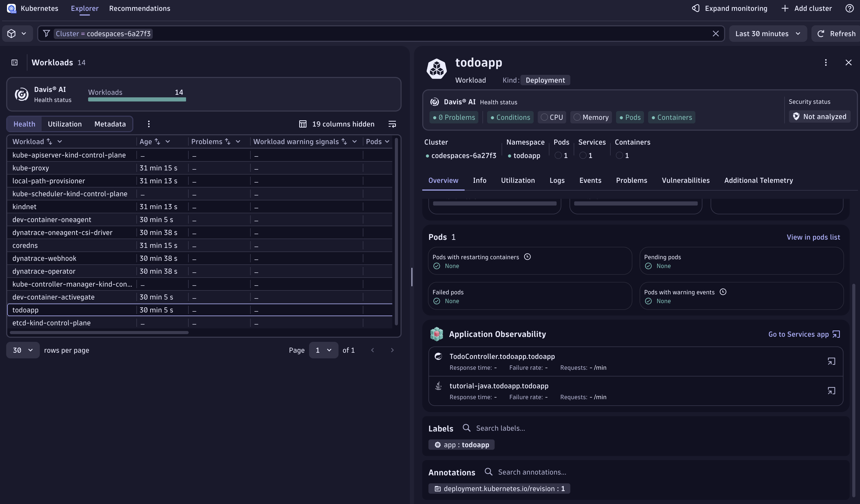Click the Refresh button
Viewport: 860px width, 504px height.
point(836,33)
